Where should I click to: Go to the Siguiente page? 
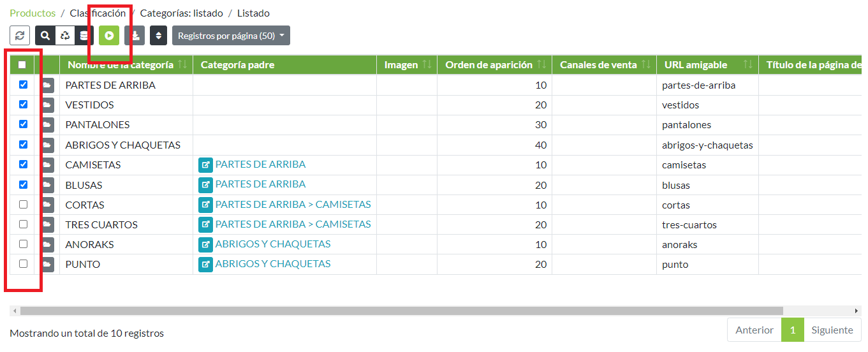tap(832, 330)
